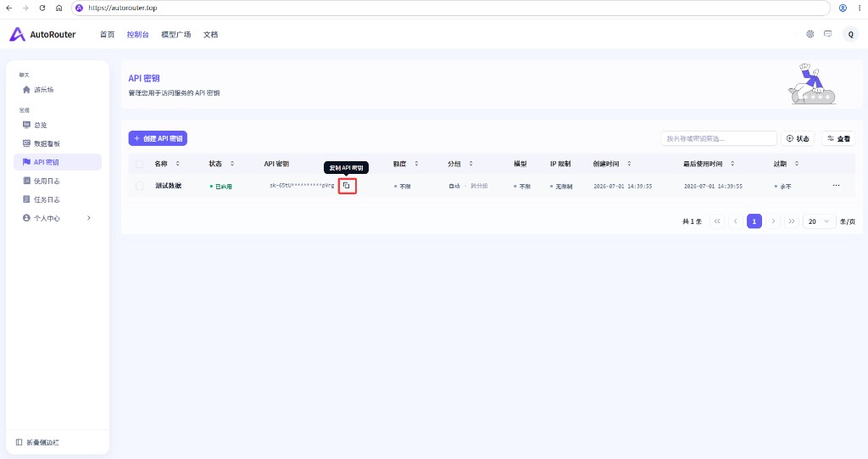Open the 20 per-page dropdown

[x=819, y=221]
